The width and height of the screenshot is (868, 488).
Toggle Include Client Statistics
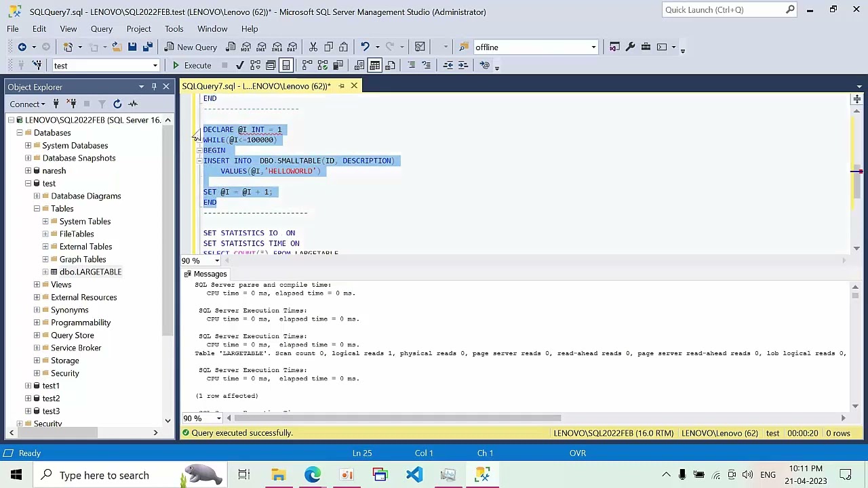[338, 65]
